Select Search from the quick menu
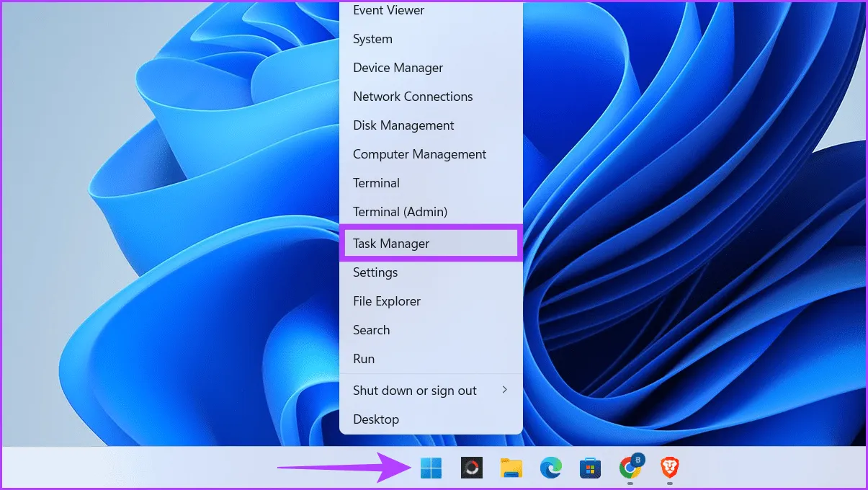This screenshot has height=490, width=868. point(371,330)
